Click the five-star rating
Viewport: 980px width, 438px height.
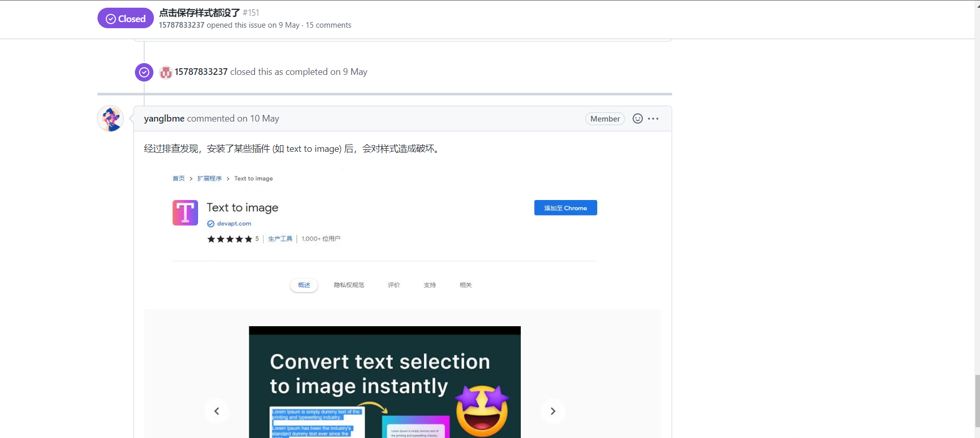tap(230, 239)
